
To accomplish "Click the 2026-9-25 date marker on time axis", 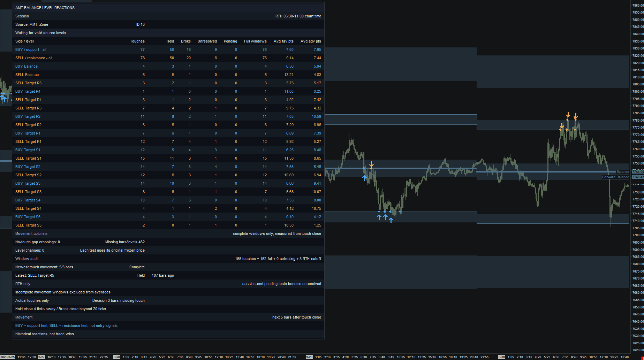I will [7, 357].
